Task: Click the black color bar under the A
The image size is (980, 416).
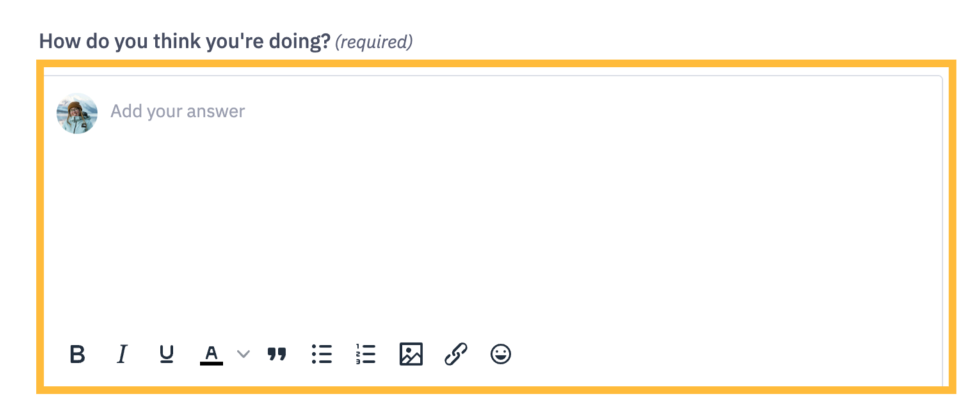Action: coord(211,364)
